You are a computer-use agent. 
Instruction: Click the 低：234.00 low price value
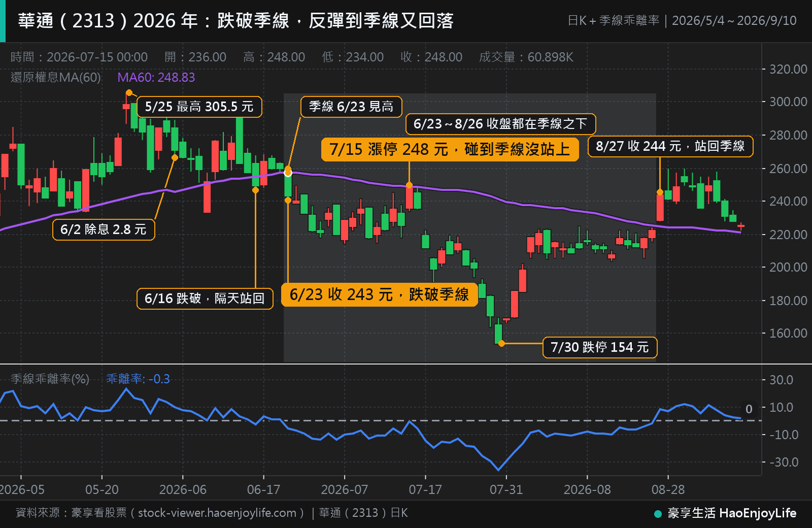tap(353, 57)
